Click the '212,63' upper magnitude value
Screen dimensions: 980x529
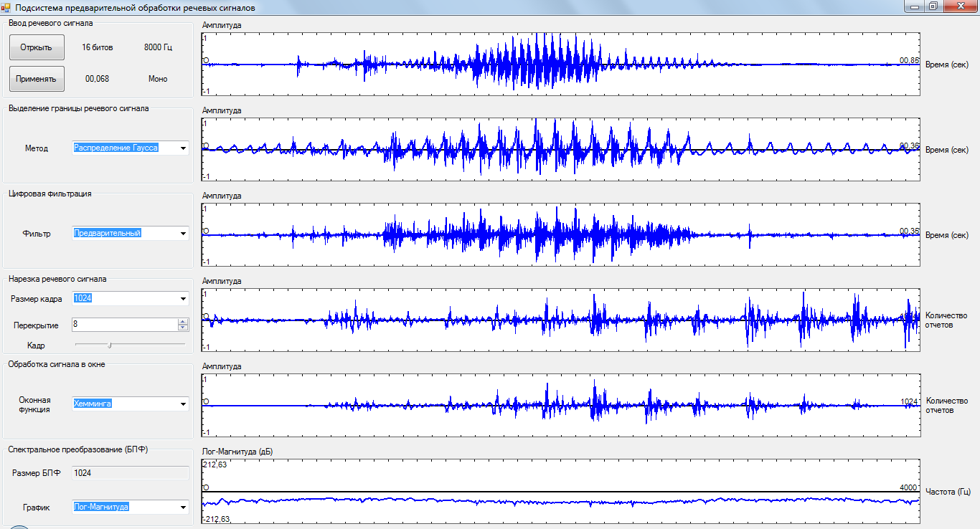215,464
